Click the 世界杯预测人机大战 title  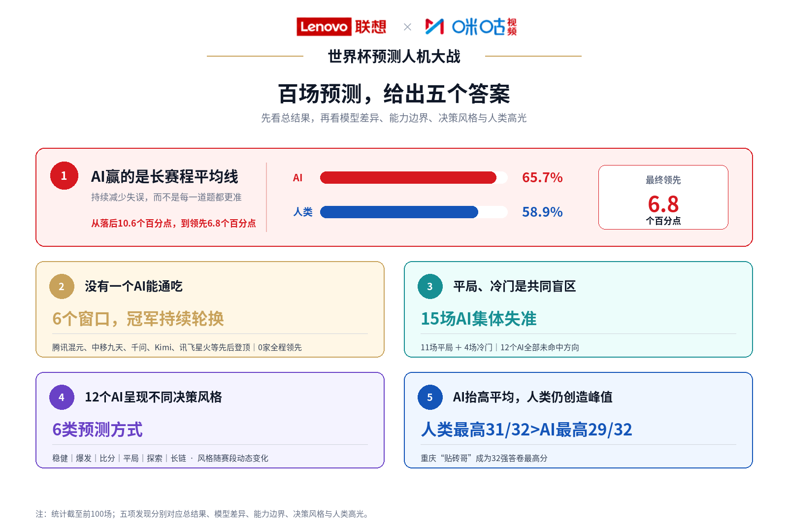pyautogui.click(x=394, y=56)
